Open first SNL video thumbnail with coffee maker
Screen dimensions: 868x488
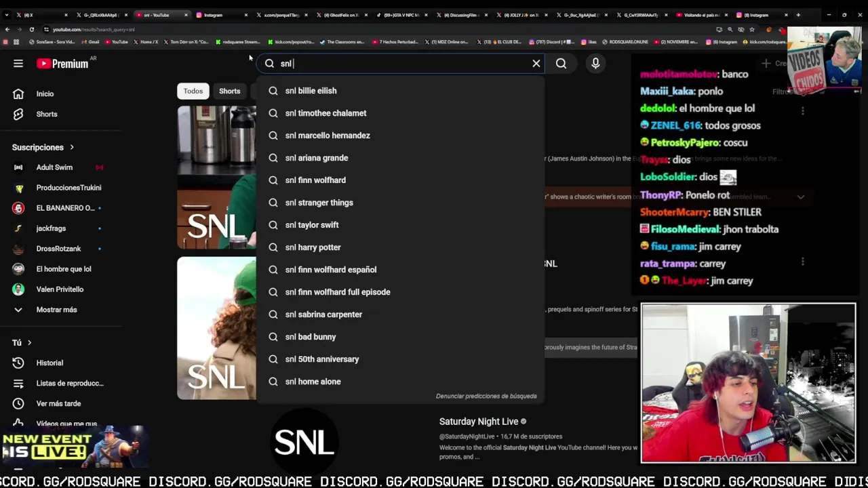click(217, 178)
